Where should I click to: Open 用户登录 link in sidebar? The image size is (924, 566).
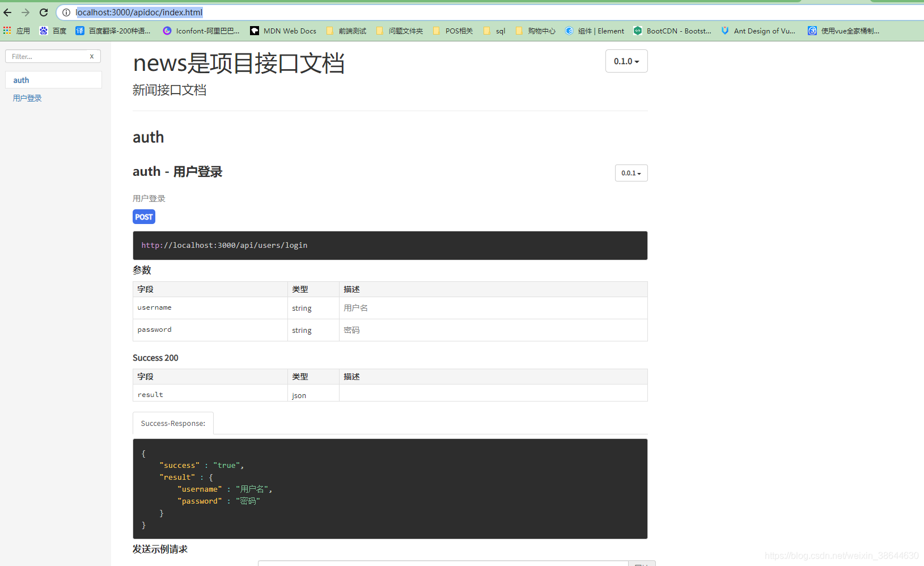coord(27,98)
